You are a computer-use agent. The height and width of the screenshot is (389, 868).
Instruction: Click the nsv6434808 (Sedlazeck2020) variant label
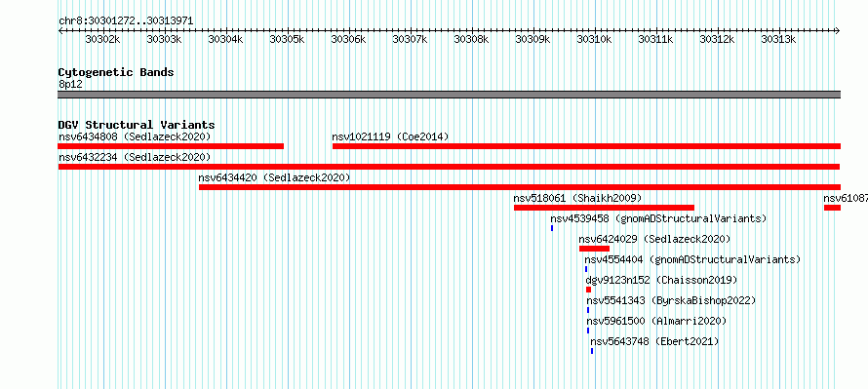(x=135, y=136)
